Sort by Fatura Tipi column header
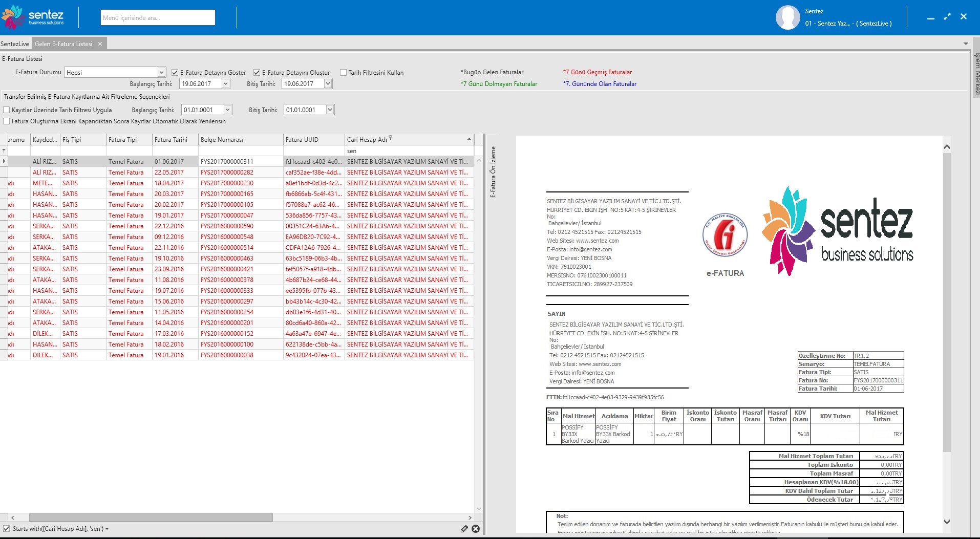Image resolution: width=980 pixels, height=539 pixels. click(129, 139)
